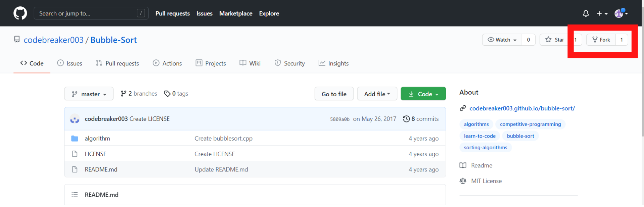644x207 pixels.
Task: Visit codebreaker003.github.io/bubble-sort/ link
Action: (522, 108)
